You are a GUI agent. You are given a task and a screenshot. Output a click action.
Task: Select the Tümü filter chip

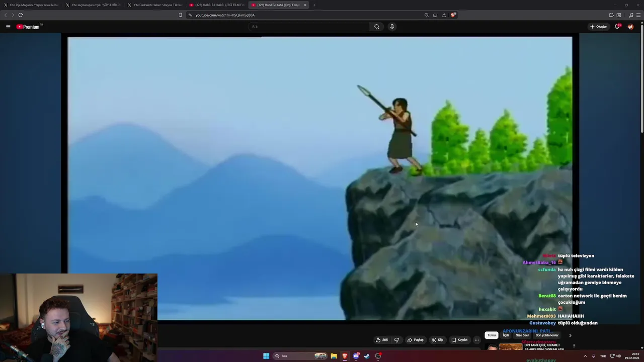(x=492, y=335)
